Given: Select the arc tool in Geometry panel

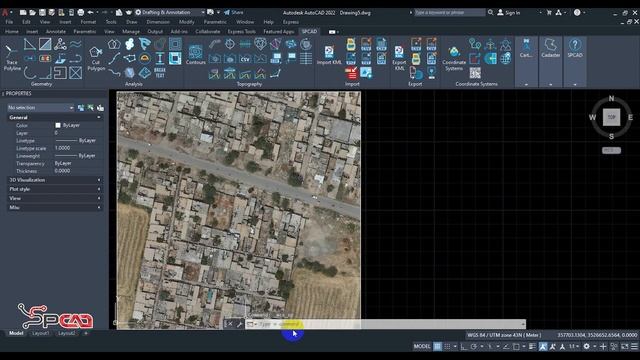Looking at the screenshot, I should tap(29, 73).
